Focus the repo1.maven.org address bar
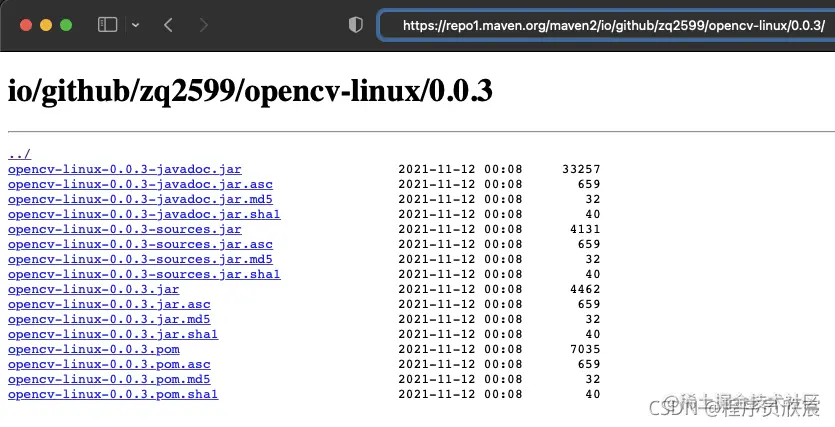The image size is (835, 427). click(x=607, y=25)
